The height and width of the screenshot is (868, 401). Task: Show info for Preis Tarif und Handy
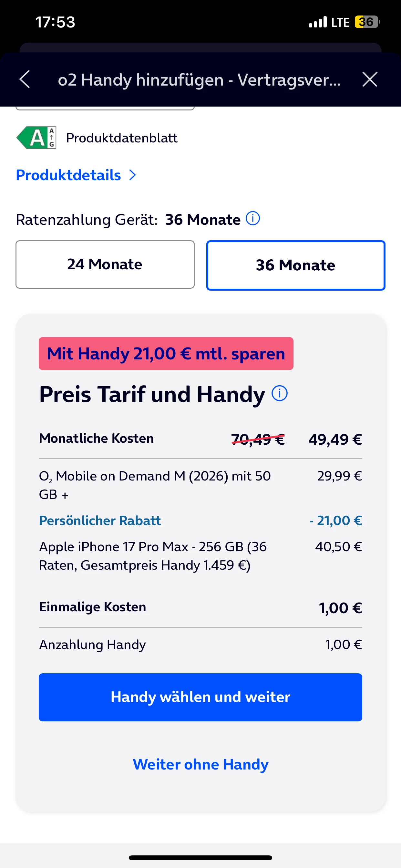click(280, 393)
